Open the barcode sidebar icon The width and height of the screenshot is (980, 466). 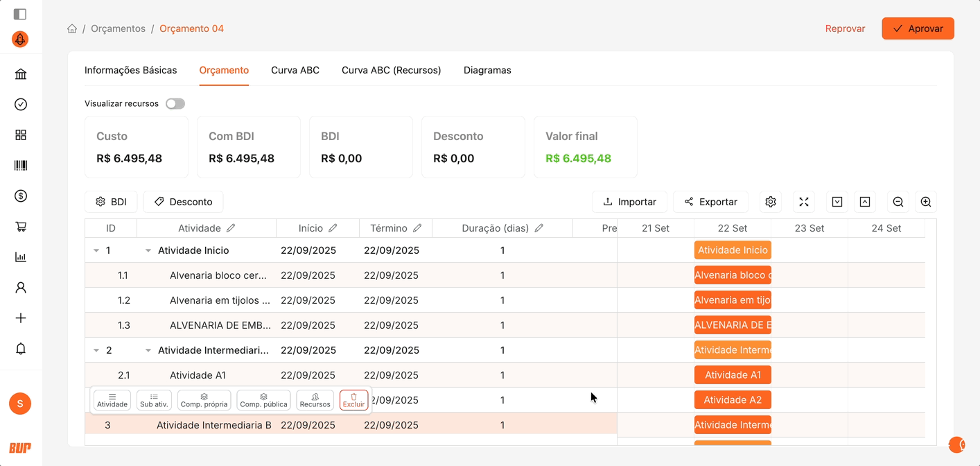coord(21,166)
